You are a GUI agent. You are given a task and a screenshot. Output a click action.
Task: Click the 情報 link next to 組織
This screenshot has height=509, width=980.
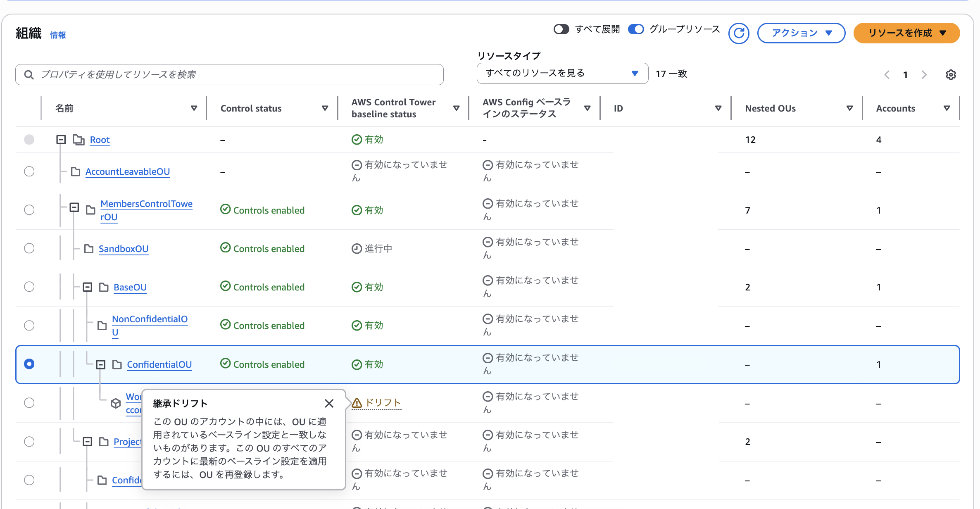58,35
